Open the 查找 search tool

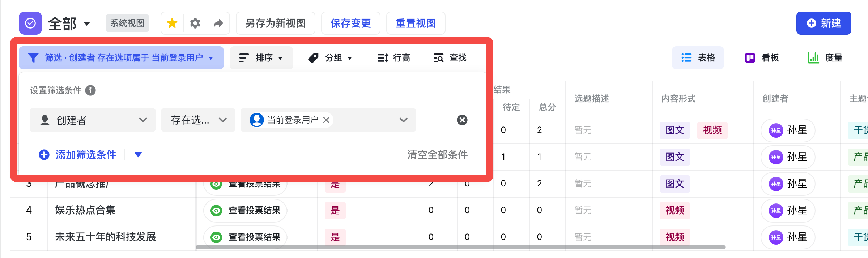pos(450,58)
